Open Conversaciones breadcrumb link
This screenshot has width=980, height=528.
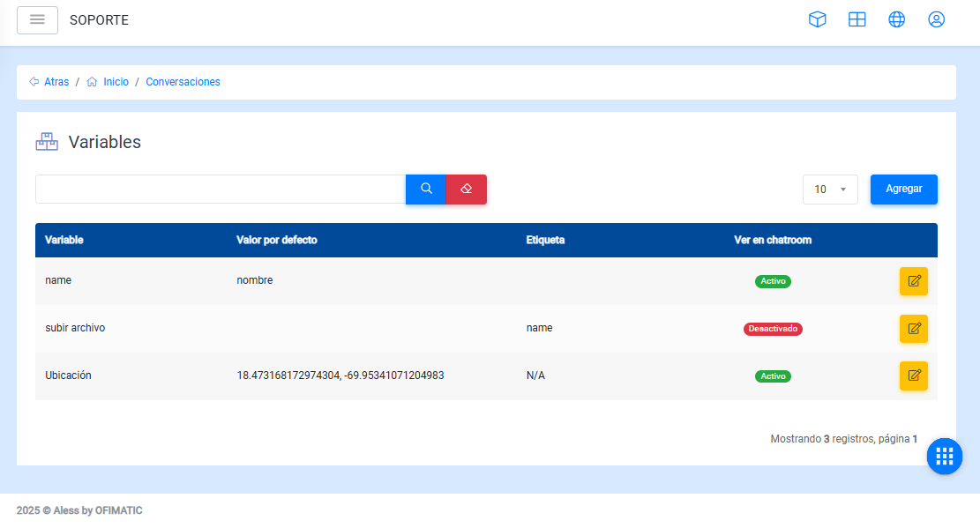(183, 82)
